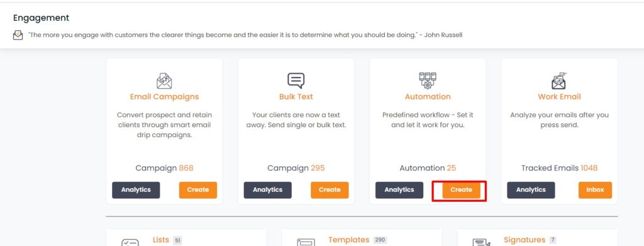Open the Templates section link
Image resolution: width=644 pixels, height=246 pixels.
click(348, 240)
